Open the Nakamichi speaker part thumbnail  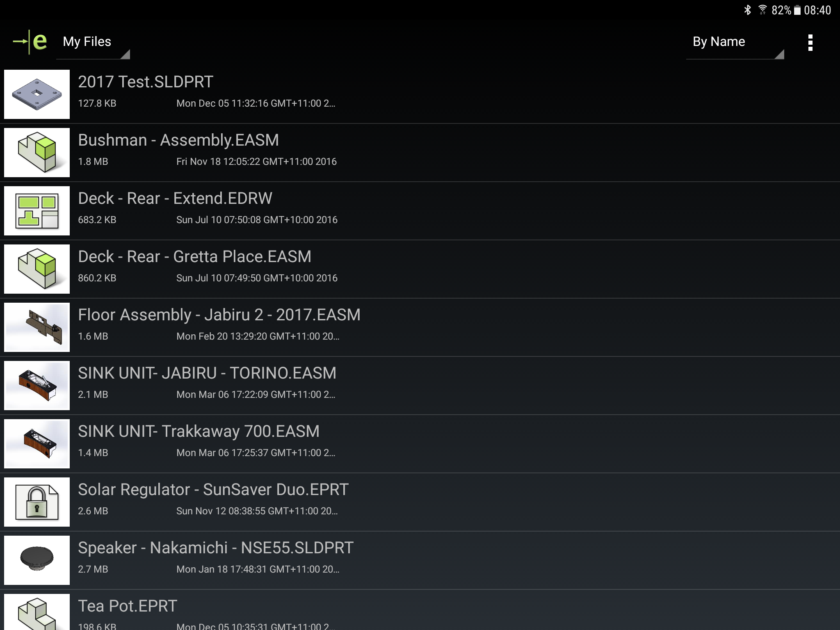point(37,560)
